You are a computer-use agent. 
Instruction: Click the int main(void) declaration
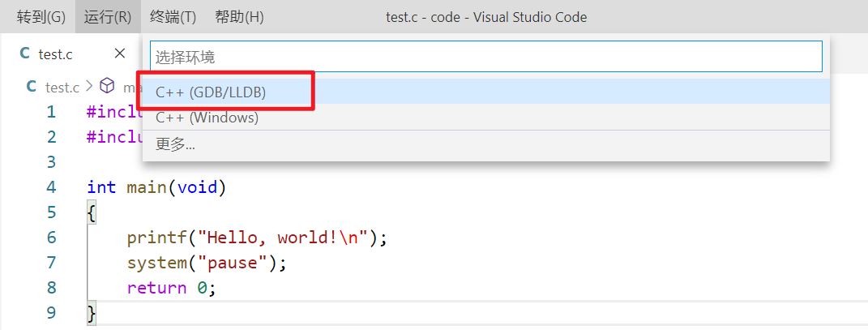point(156,187)
